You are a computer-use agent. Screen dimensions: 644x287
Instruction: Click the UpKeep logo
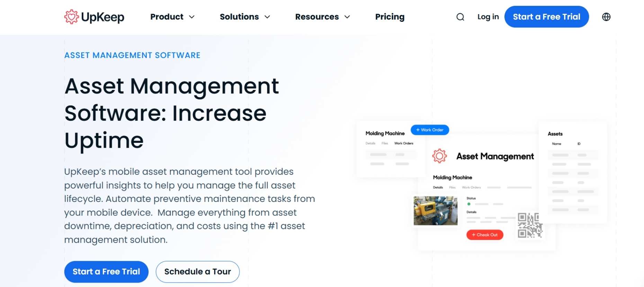click(94, 17)
